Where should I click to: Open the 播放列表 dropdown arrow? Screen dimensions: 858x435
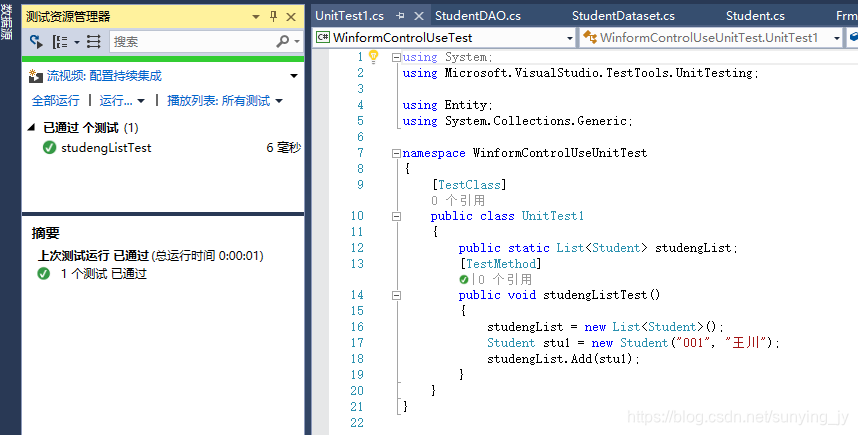point(279,101)
